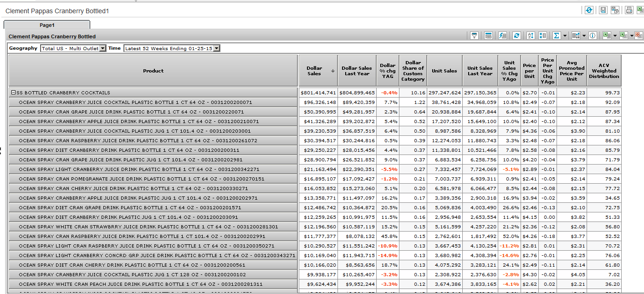
Task: Click the filter funnel icon
Action: tap(474, 36)
